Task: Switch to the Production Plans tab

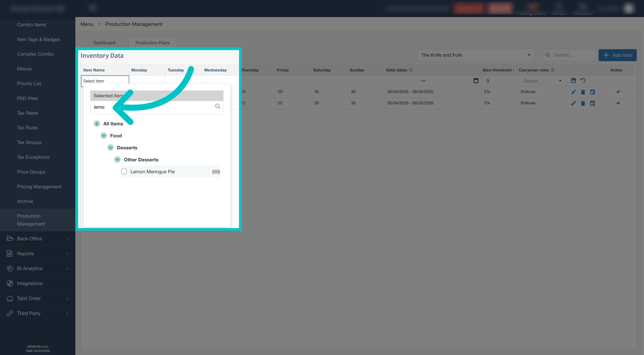Action: click(x=152, y=43)
